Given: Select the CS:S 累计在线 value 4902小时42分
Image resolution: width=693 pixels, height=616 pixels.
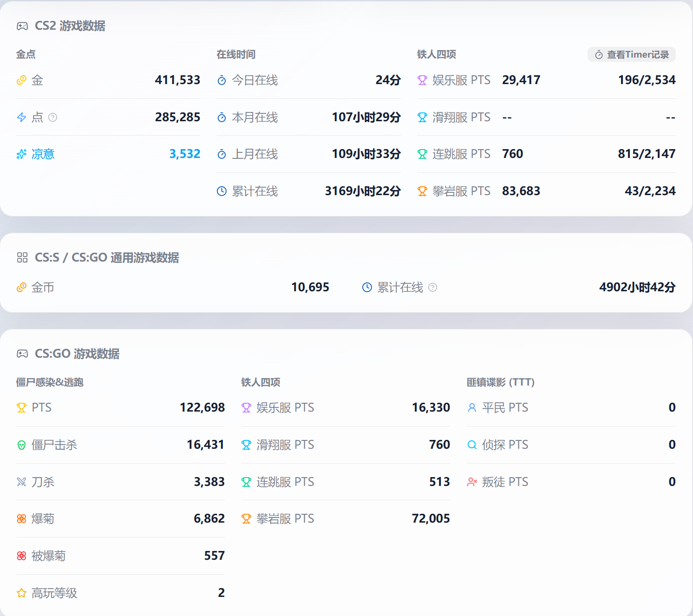Looking at the screenshot, I should [x=637, y=287].
